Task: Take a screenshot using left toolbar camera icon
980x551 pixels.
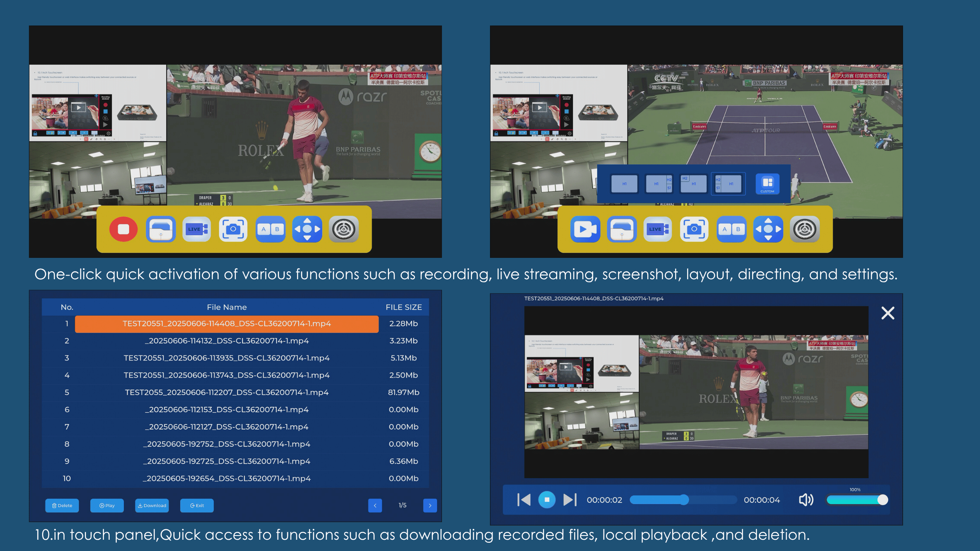Action: click(233, 229)
